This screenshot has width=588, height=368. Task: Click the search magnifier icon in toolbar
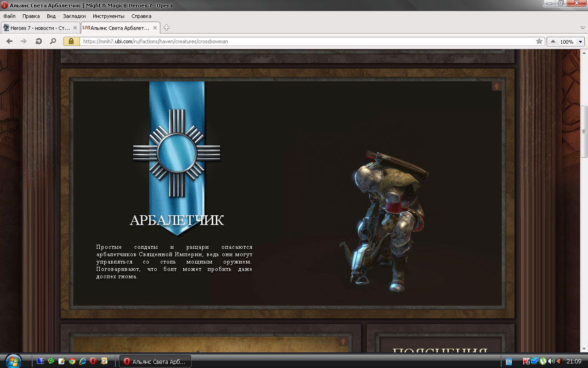[53, 41]
